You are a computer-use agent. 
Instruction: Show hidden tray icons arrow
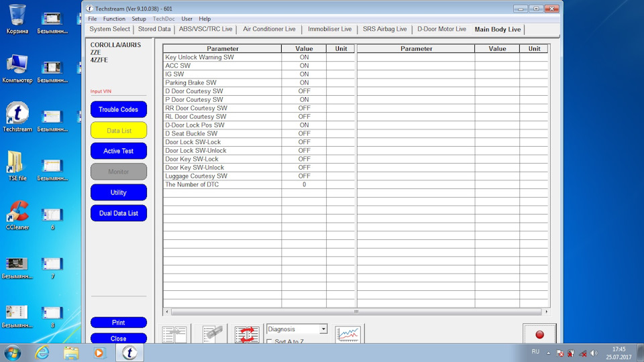[548, 353]
